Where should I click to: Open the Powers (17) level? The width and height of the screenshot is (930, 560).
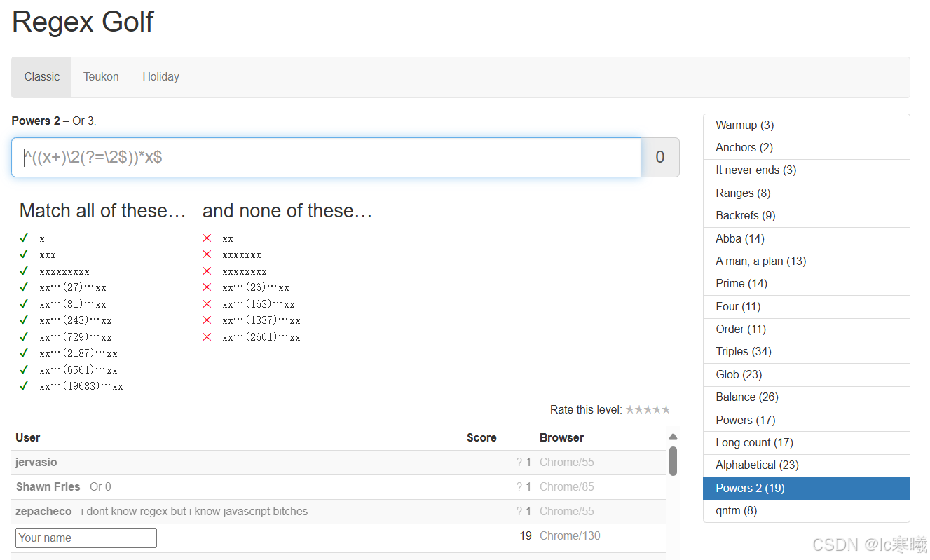(806, 420)
